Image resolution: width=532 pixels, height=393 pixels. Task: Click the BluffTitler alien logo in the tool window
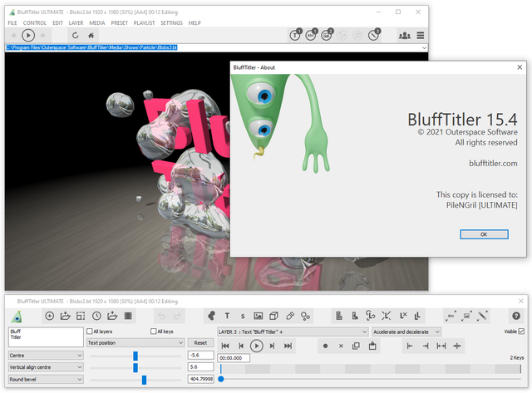[17, 317]
